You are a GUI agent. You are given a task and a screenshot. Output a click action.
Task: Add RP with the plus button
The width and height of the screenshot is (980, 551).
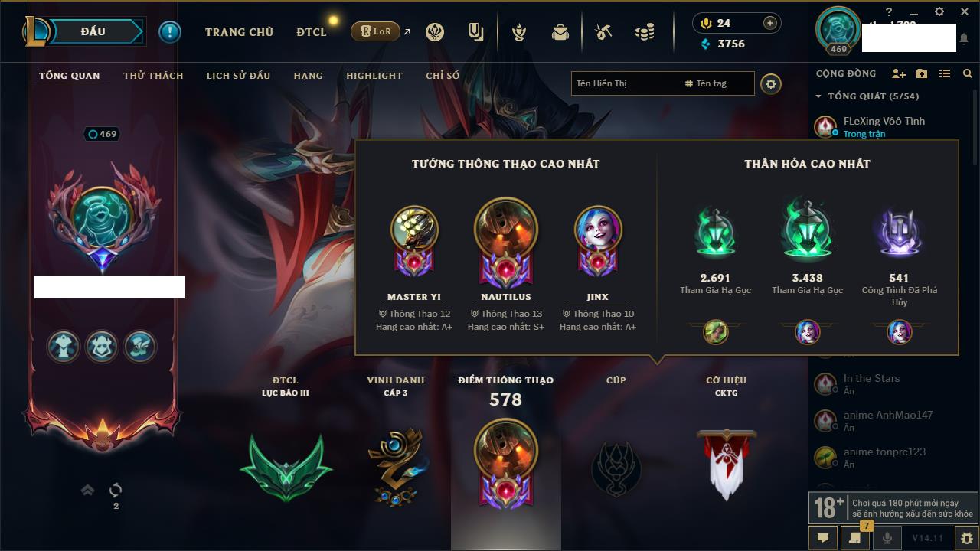click(770, 23)
